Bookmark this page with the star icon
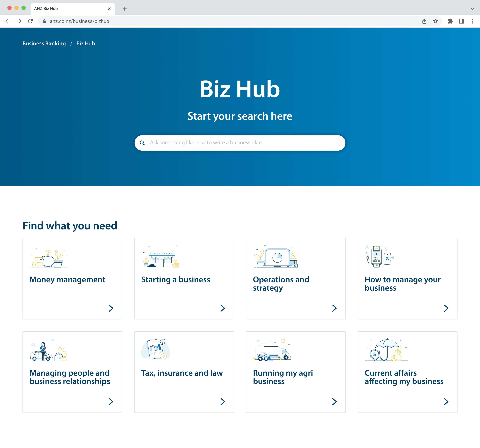 point(436,21)
